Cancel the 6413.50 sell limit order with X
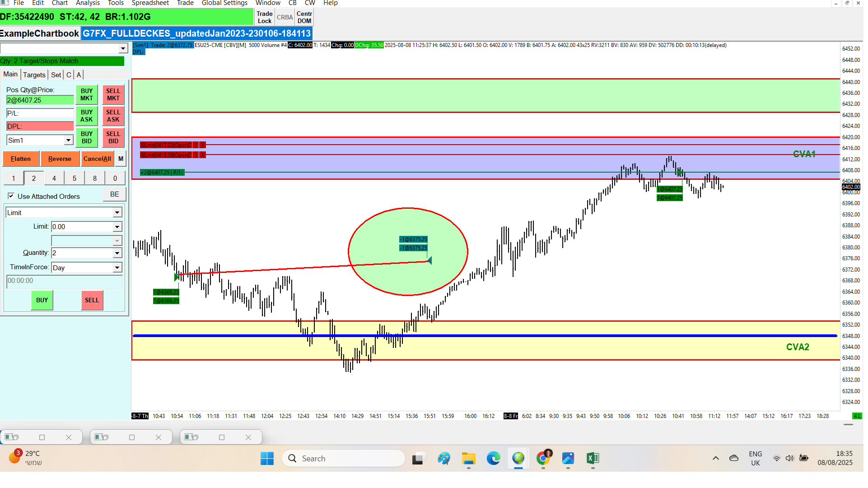 tap(203, 155)
